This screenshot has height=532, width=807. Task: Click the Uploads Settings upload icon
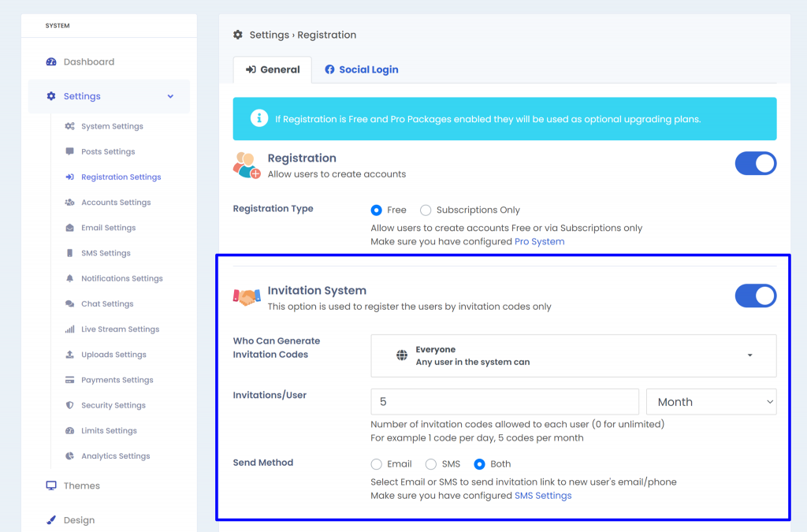click(69, 355)
